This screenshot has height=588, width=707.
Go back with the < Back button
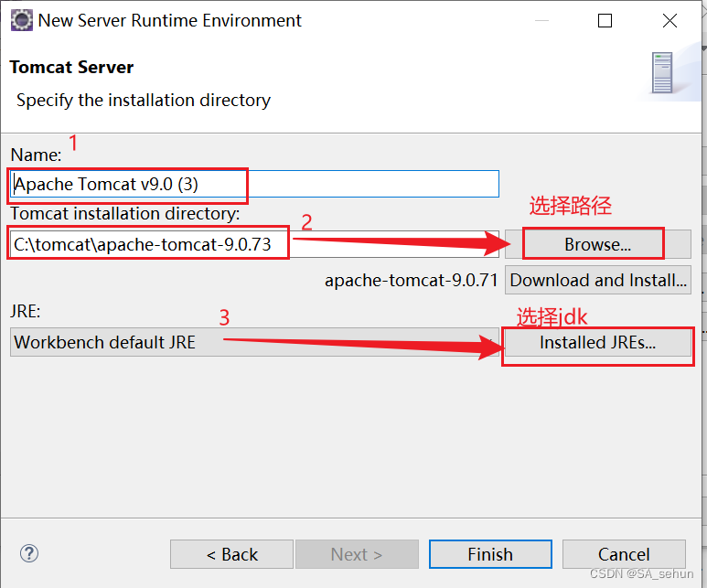[231, 554]
